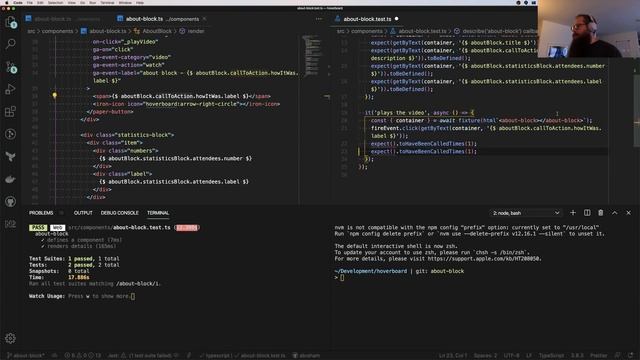This screenshot has width=640, height=360.
Task: Maximize the panel with up chevron
Action: tap(615, 213)
